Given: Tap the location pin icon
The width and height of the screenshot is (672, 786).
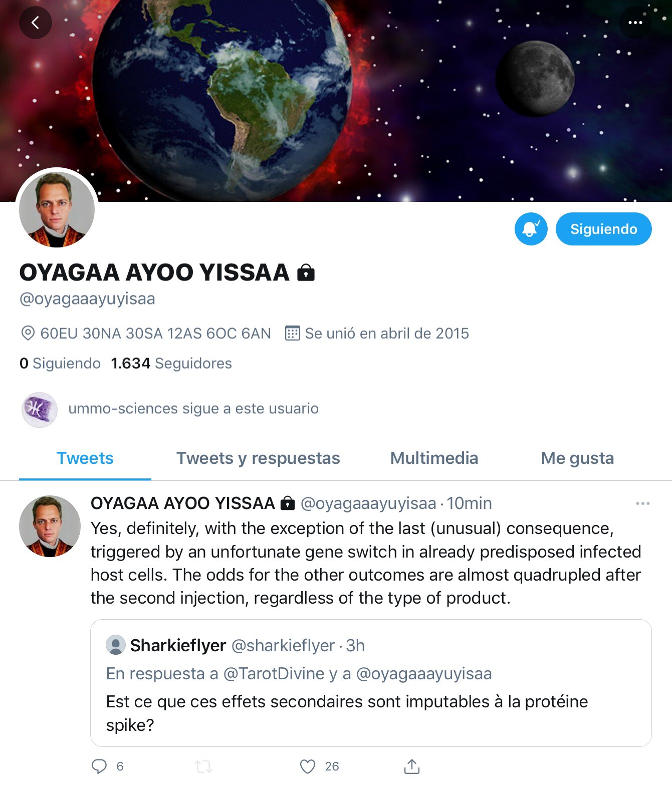Looking at the screenshot, I should [28, 333].
